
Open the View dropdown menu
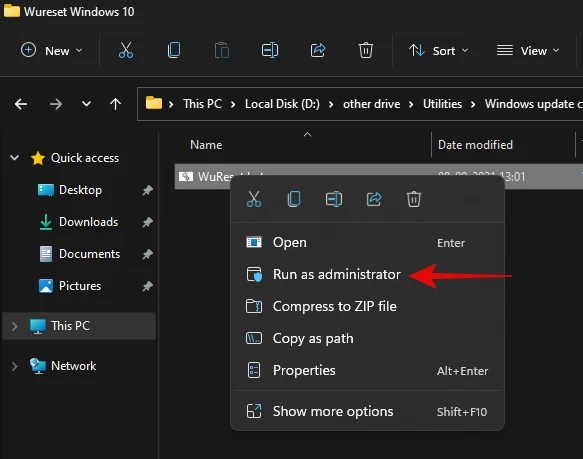528,51
